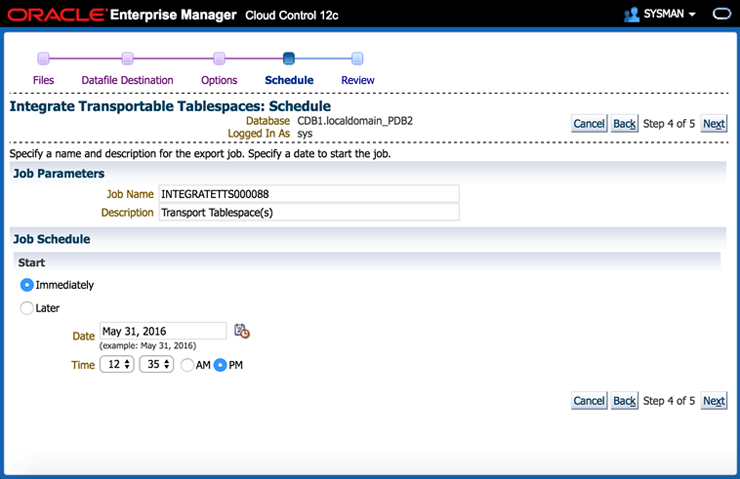Click the 'CDB1.localdomain_PDB2' database name
The width and height of the screenshot is (740, 479).
coord(355,121)
